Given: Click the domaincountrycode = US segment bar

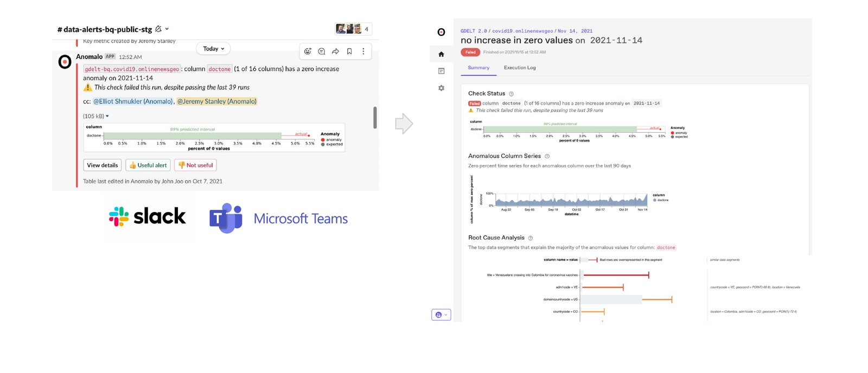Looking at the screenshot, I should pyautogui.click(x=627, y=299).
